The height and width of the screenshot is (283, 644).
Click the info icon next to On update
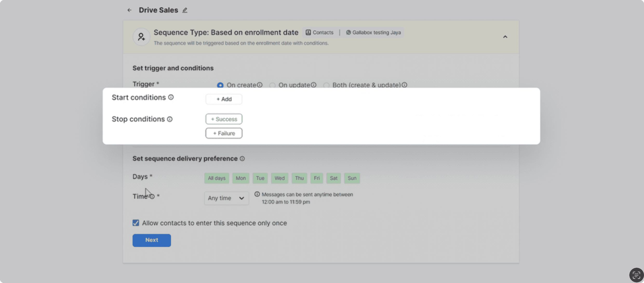pyautogui.click(x=313, y=85)
